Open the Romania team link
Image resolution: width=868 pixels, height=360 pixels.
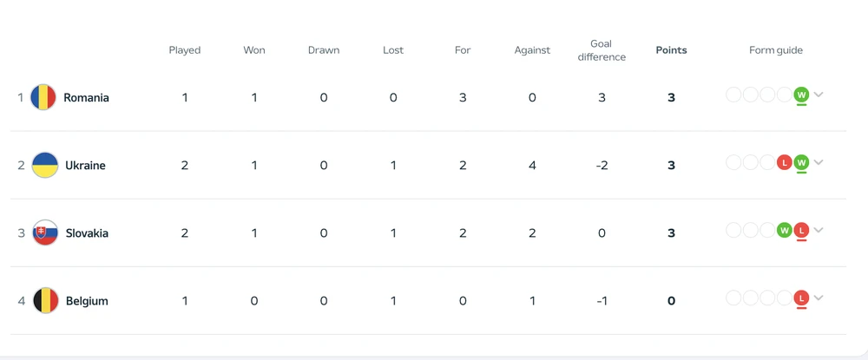[x=86, y=98]
